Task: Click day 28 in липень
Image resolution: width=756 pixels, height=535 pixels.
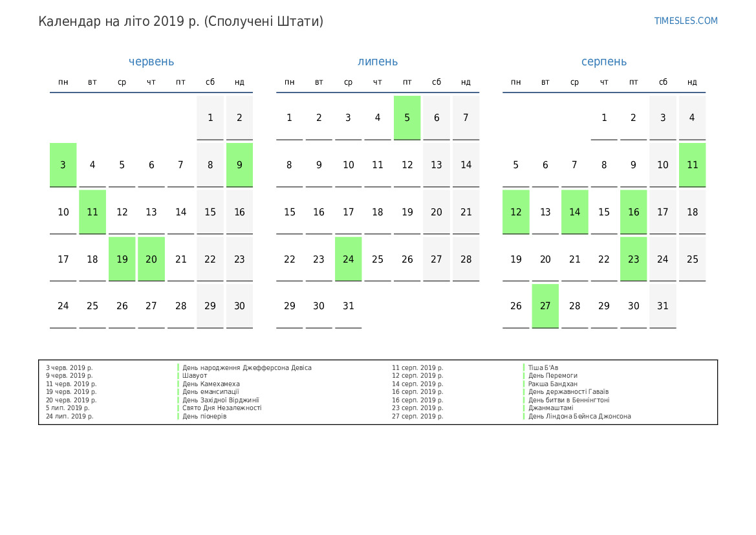Action: pos(466,259)
